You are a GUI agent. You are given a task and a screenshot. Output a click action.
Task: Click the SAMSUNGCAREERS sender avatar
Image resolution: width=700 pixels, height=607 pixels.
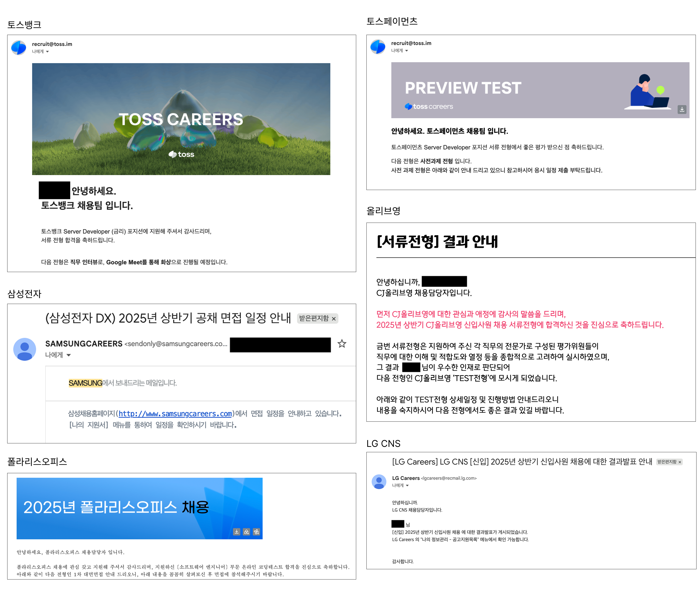(25, 349)
